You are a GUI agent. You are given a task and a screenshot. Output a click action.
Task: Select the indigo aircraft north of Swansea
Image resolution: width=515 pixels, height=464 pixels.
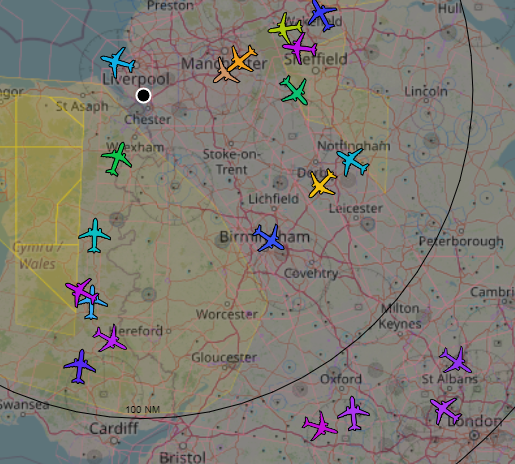coord(80,367)
